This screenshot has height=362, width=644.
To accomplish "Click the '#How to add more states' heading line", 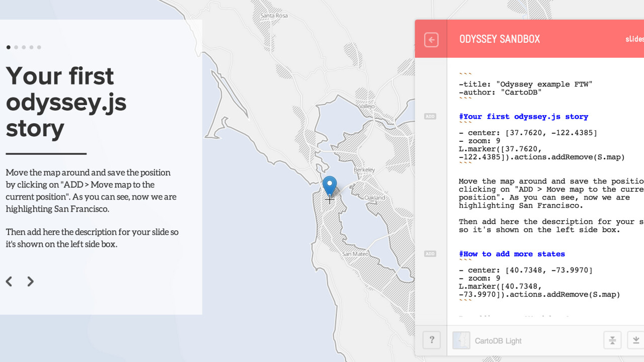I will (x=512, y=254).
